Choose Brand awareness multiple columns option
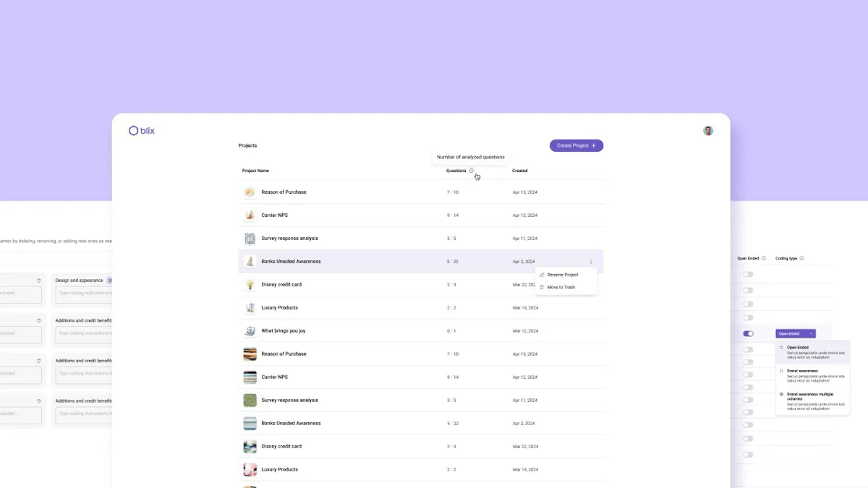The height and width of the screenshot is (488, 868). (x=812, y=401)
